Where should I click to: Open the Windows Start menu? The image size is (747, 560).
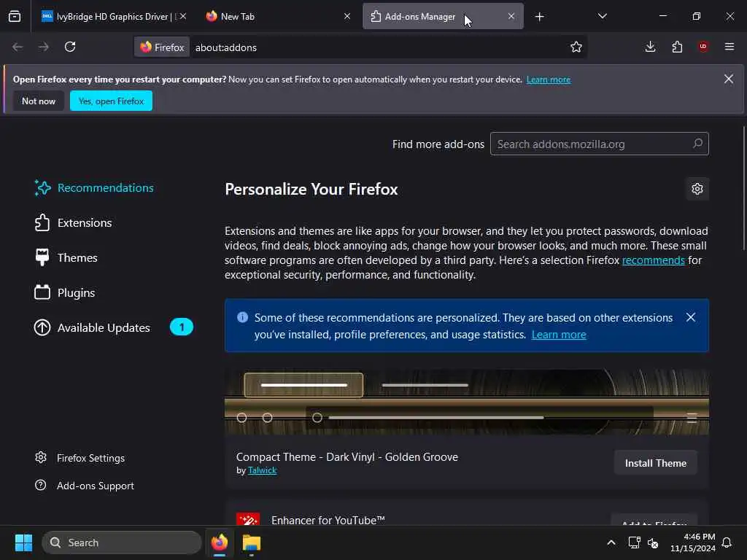[x=23, y=542]
